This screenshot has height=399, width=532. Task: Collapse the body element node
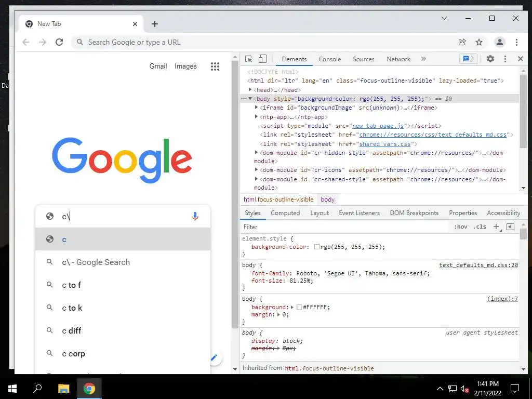[250, 99]
